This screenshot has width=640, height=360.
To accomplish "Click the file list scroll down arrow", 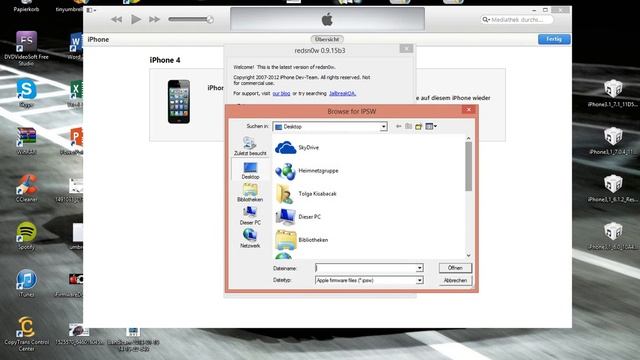I will 468,256.
